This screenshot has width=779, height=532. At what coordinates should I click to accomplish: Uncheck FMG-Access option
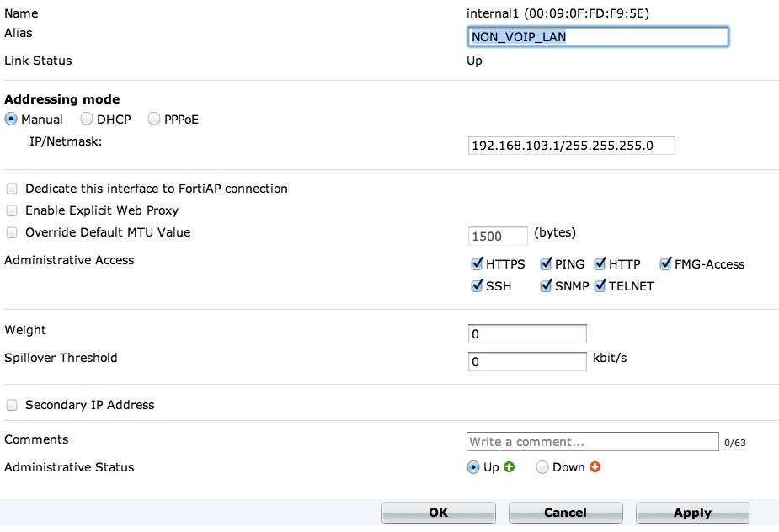point(665,264)
